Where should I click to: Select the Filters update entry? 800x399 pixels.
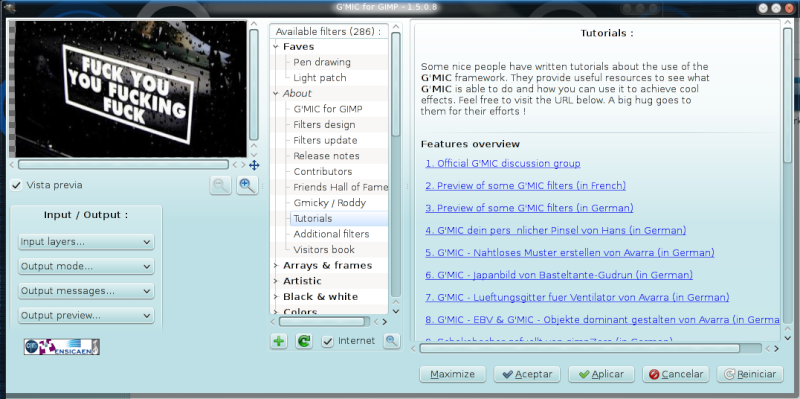325,140
